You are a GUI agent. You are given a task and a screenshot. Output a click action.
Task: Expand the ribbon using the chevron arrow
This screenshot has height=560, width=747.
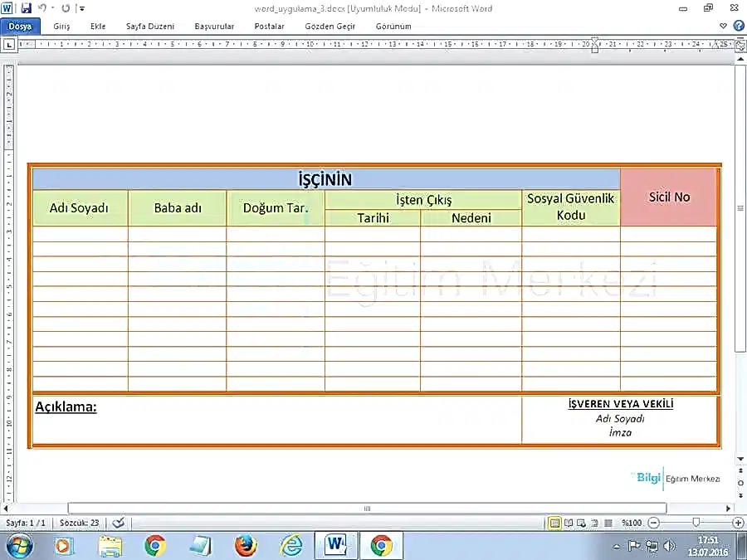pyautogui.click(x=723, y=26)
